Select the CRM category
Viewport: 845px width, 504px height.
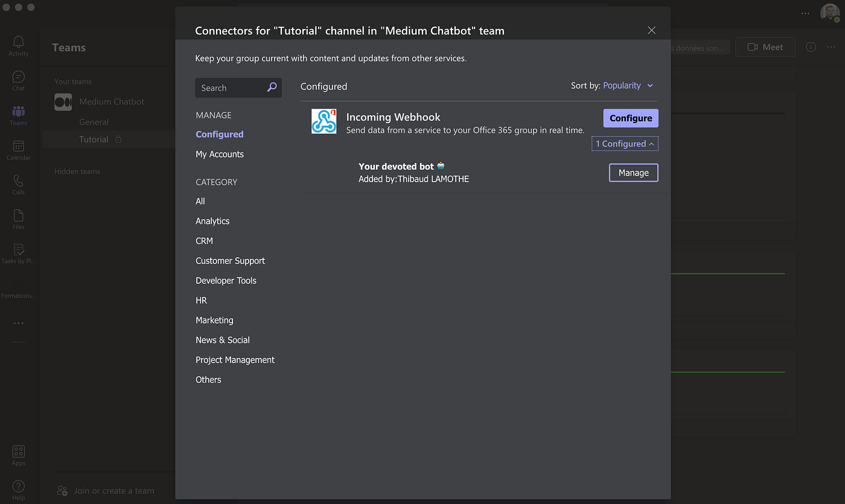204,241
